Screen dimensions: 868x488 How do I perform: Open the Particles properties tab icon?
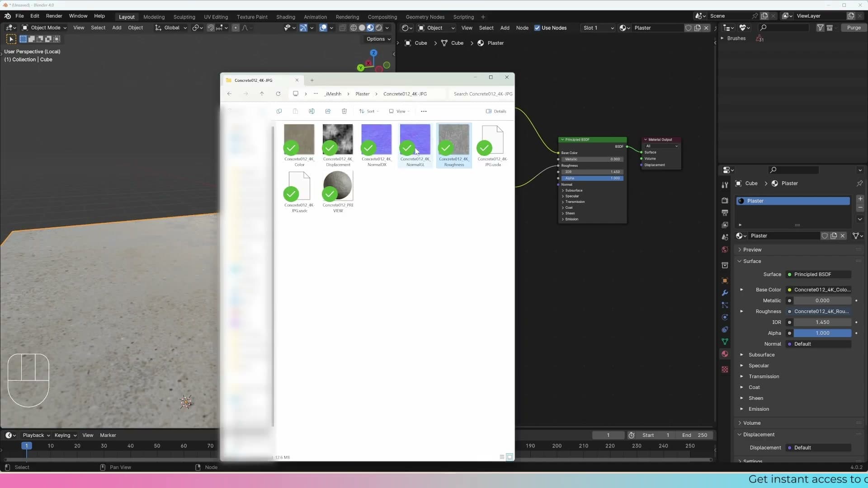725,305
